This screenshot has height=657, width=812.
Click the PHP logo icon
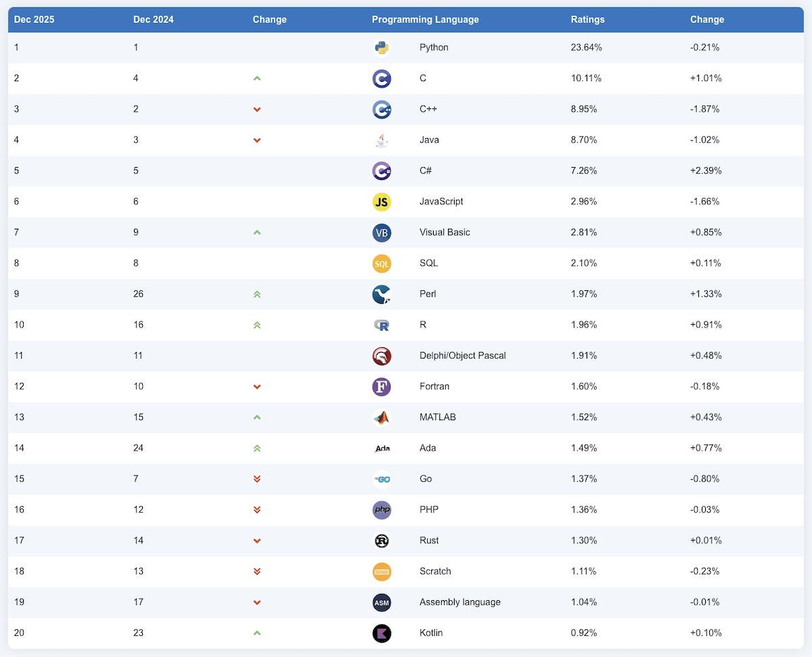coord(382,510)
